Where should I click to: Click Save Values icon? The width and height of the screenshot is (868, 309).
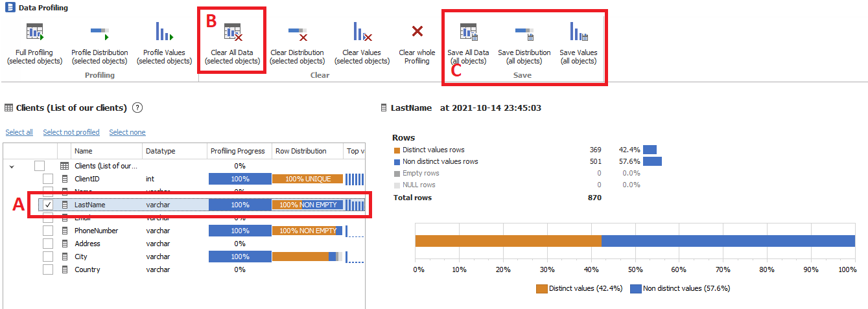(x=578, y=32)
